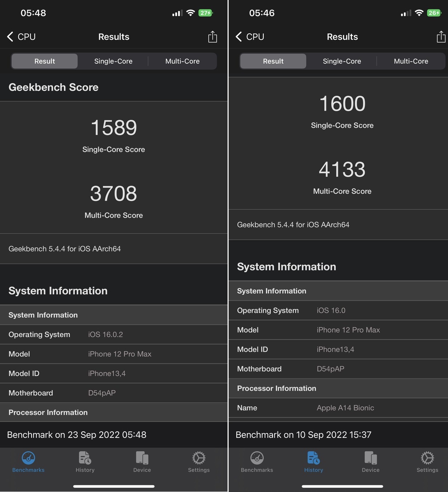Viewport: 448px width, 492px height.
Task: Tap home indicator bar in right screen
Action: coord(342,486)
